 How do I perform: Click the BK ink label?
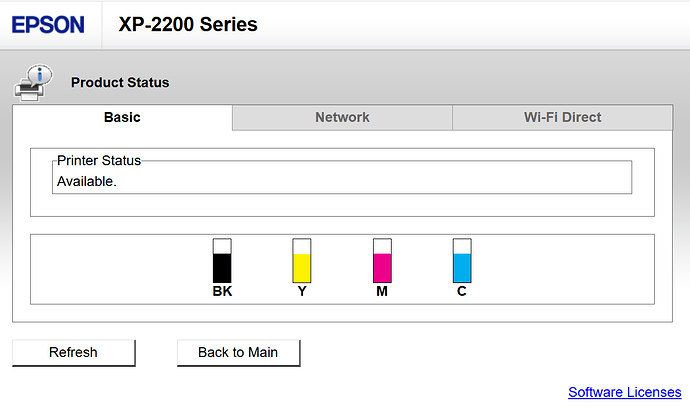(x=222, y=292)
